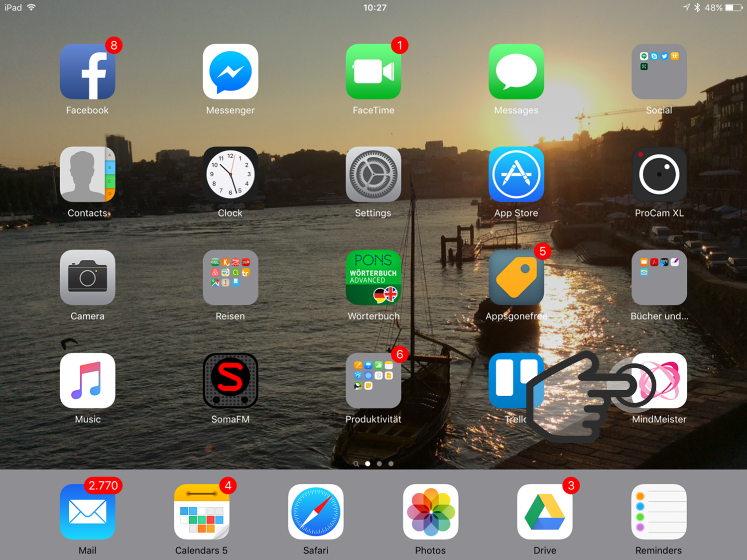Open FaceTime app
The image size is (747, 560).
[373, 72]
